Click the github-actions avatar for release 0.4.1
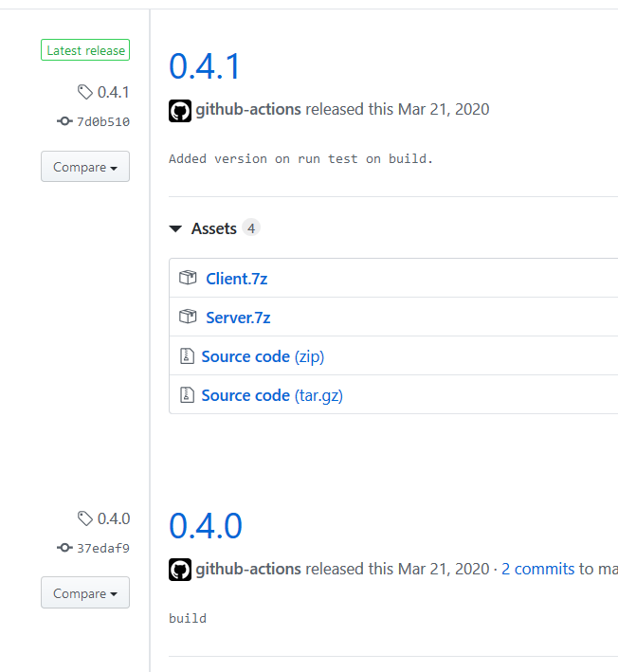The image size is (618, 672). pos(180,111)
